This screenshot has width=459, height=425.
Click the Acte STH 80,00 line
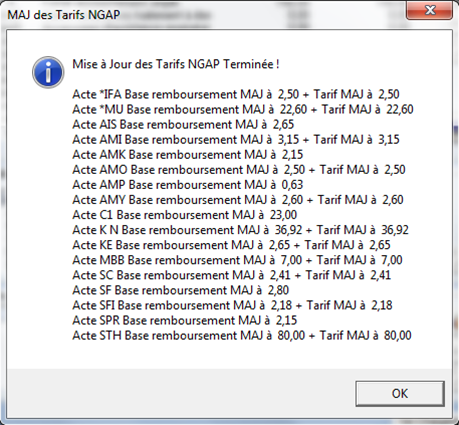(242, 335)
